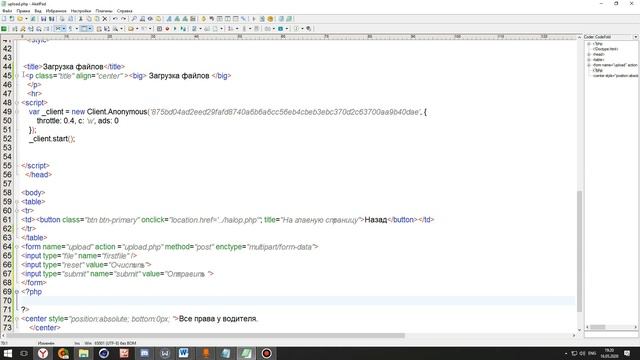Image resolution: width=640 pixels, height=360 pixels.
Task: Click the green icon at start of second toolbar
Action: coord(4,29)
